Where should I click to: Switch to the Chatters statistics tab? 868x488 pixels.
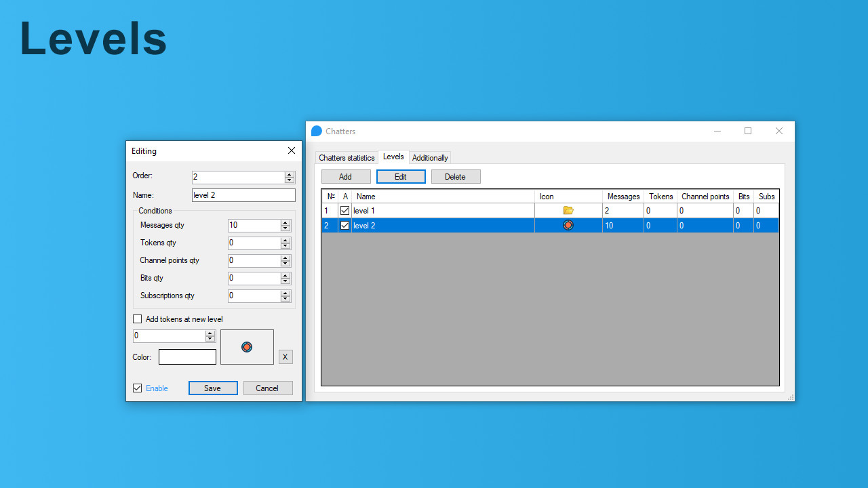(x=347, y=157)
